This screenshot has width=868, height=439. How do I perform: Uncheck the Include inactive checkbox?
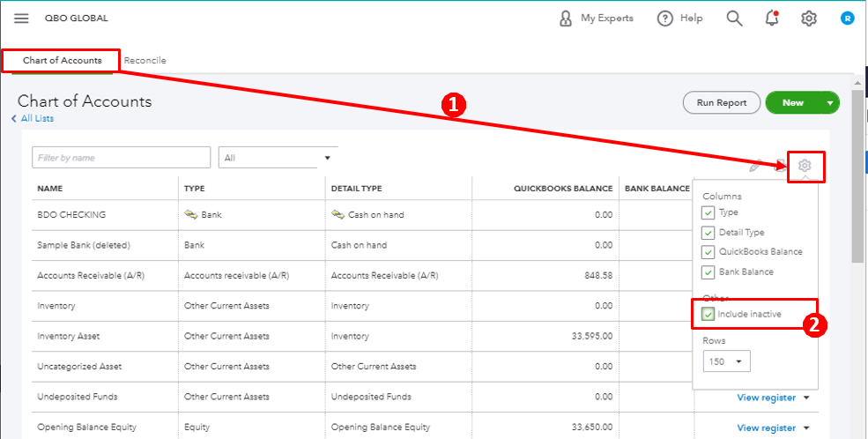pos(708,314)
